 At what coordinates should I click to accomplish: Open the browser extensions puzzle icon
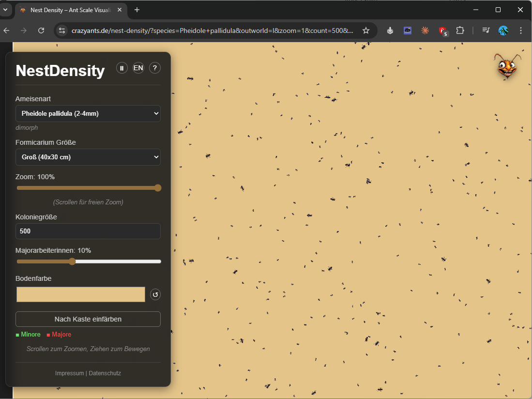point(460,30)
